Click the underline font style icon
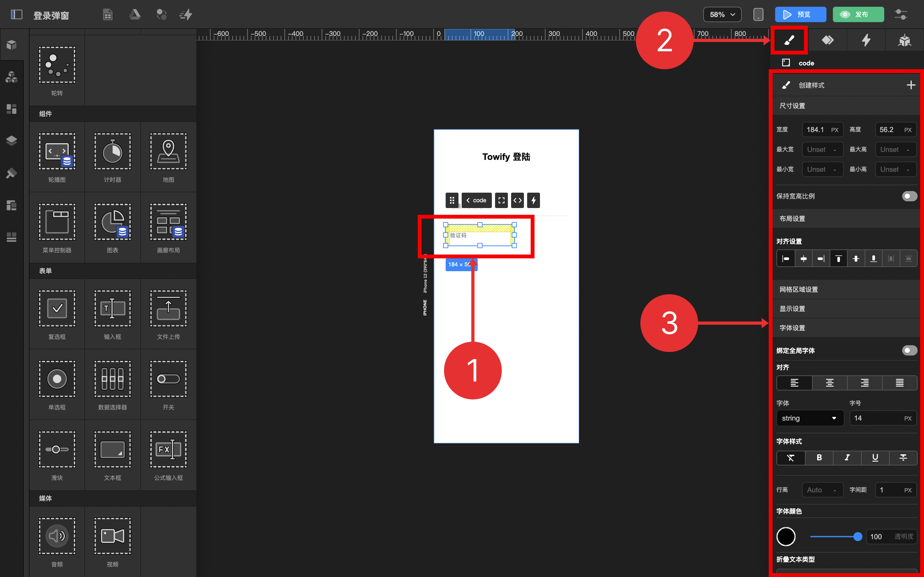The image size is (924, 577). (875, 457)
